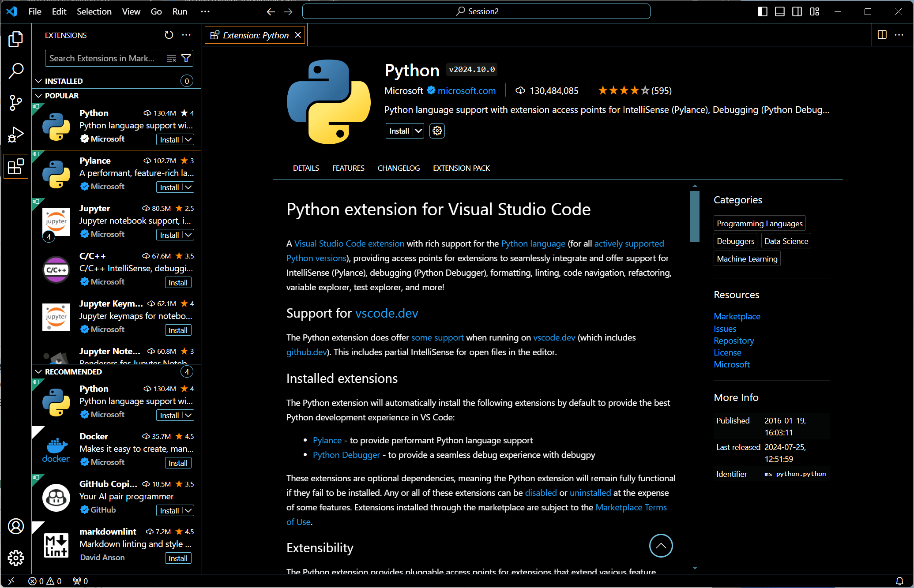914x588 pixels.
Task: Open the Accounts icon in activity bar
Action: [16, 526]
